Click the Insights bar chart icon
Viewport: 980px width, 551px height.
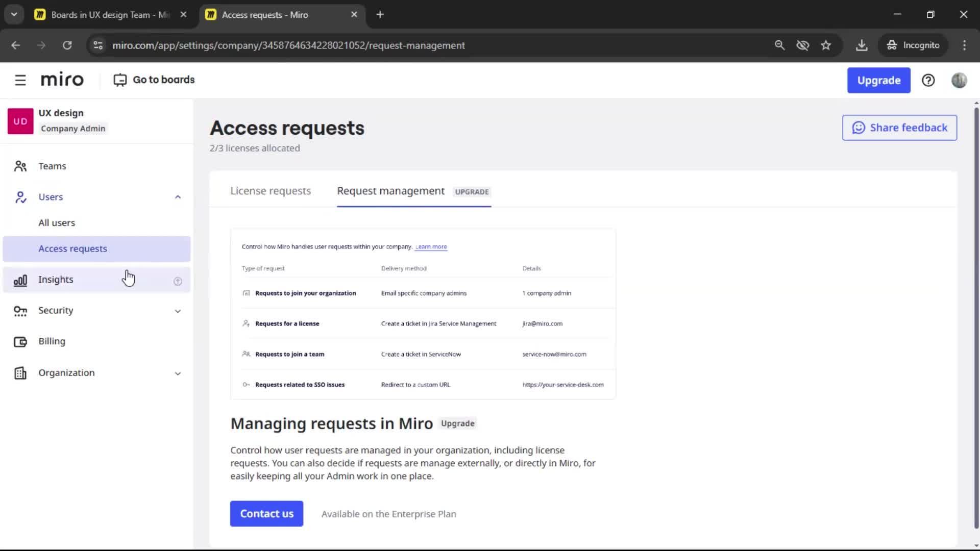coord(20,280)
